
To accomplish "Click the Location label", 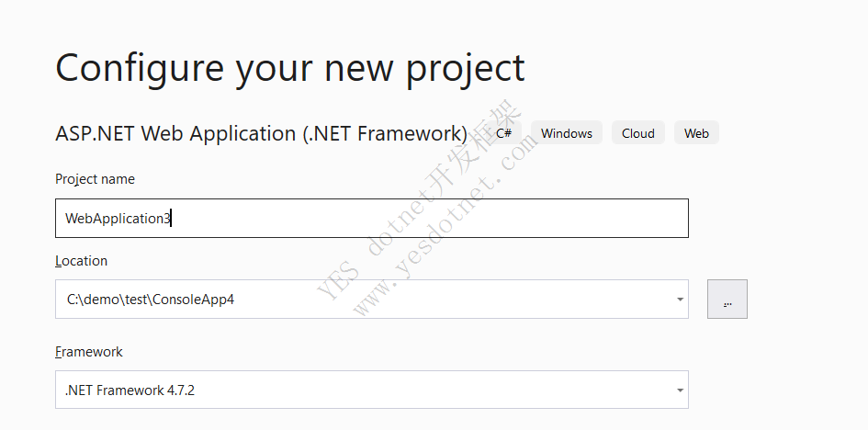I will (82, 261).
